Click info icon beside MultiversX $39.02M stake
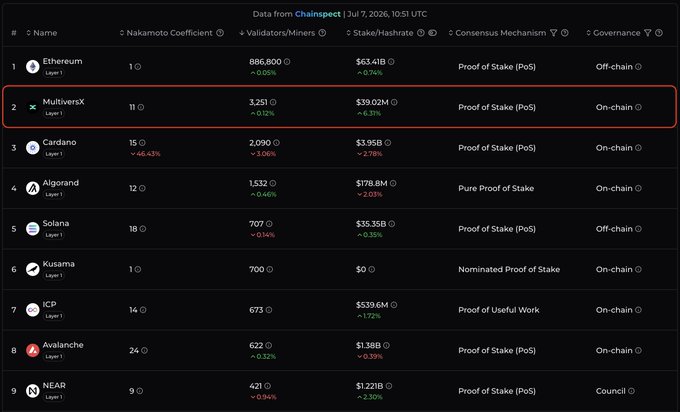 394,102
